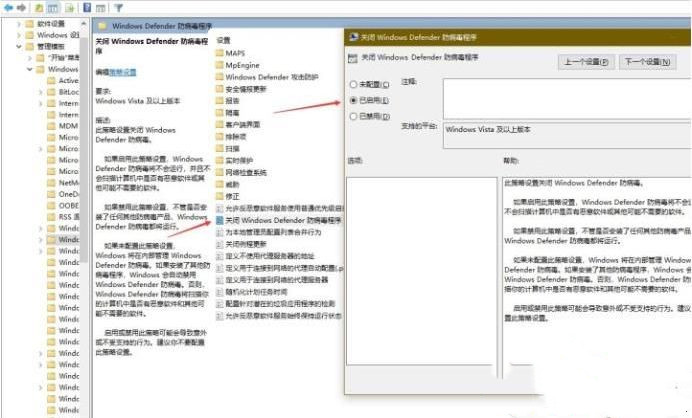The height and width of the screenshot is (418, 692).
Task: Select 定义不使用代理服务器的地址 policy
Action: click(x=265, y=256)
